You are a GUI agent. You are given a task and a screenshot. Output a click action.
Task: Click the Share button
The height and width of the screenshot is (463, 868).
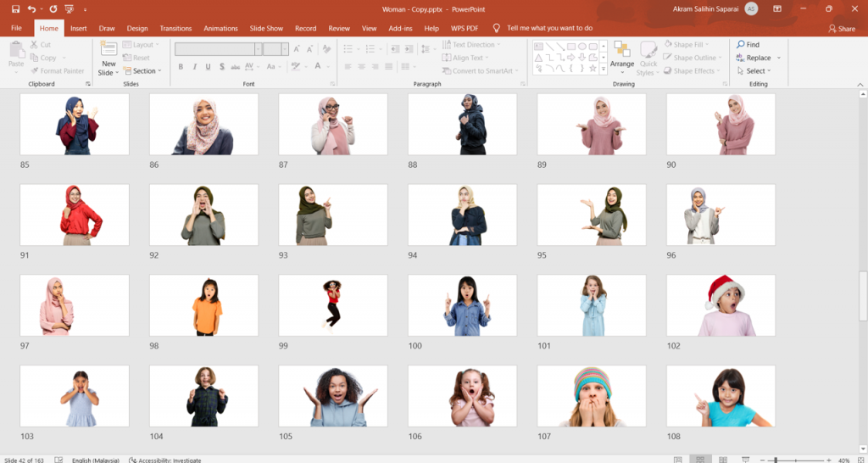click(x=842, y=28)
